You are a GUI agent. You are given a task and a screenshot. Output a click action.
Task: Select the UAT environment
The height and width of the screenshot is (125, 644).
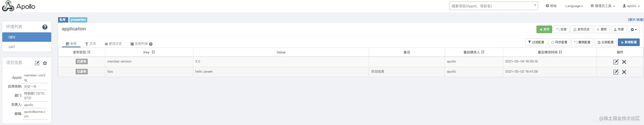click(27, 47)
